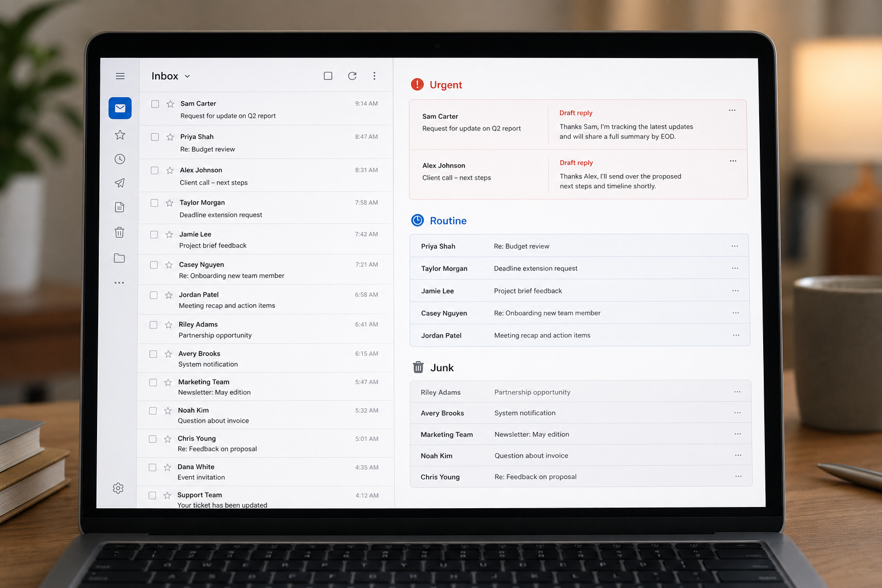
Task: Open folders icon in sidebar
Action: point(119,258)
